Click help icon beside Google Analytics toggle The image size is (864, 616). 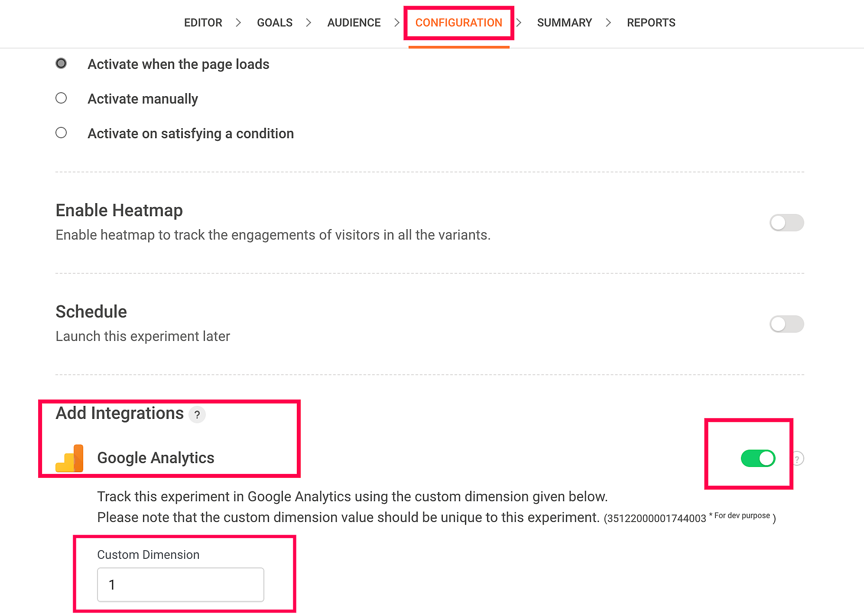[x=797, y=458]
